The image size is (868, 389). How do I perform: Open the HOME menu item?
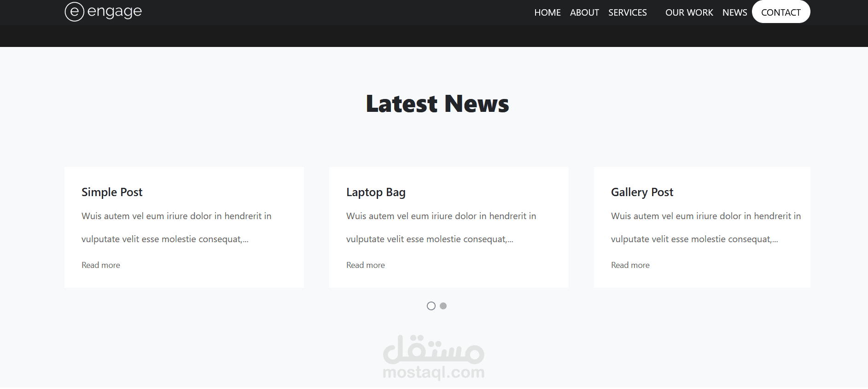pyautogui.click(x=548, y=12)
